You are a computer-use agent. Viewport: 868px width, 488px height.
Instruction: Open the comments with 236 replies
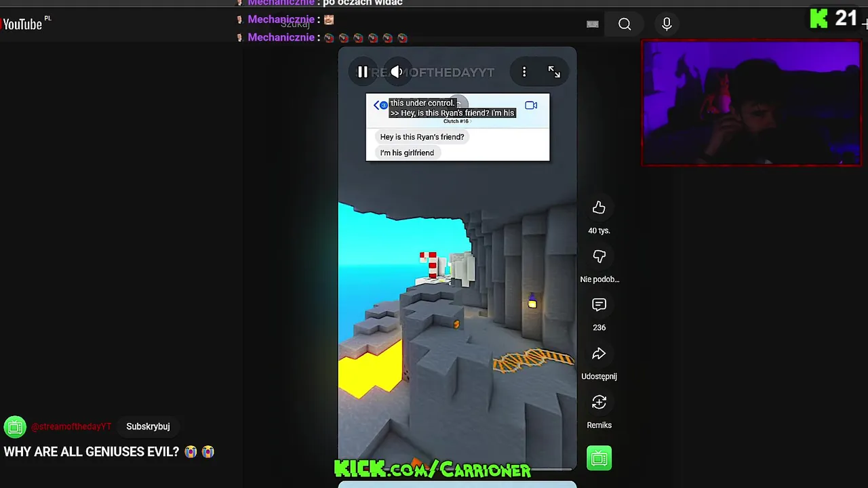tap(599, 305)
